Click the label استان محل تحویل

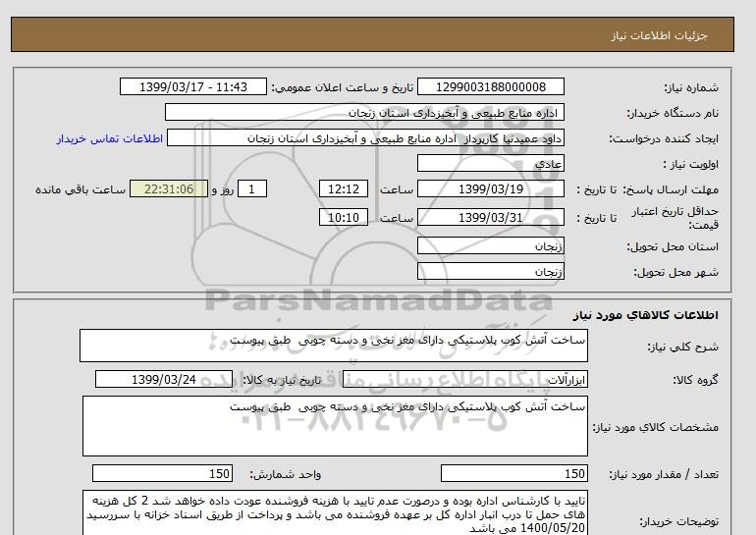tap(673, 246)
